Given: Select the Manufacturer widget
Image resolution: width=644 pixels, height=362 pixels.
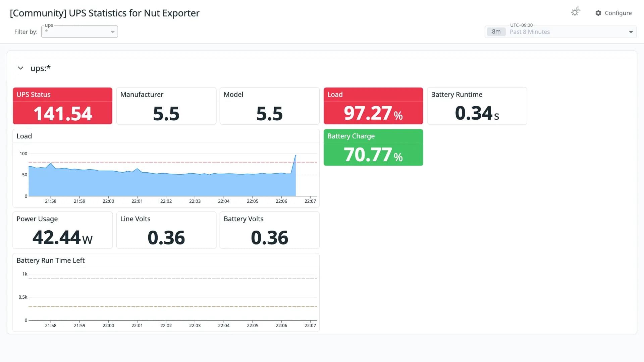Looking at the screenshot, I should pyautogui.click(x=166, y=106).
